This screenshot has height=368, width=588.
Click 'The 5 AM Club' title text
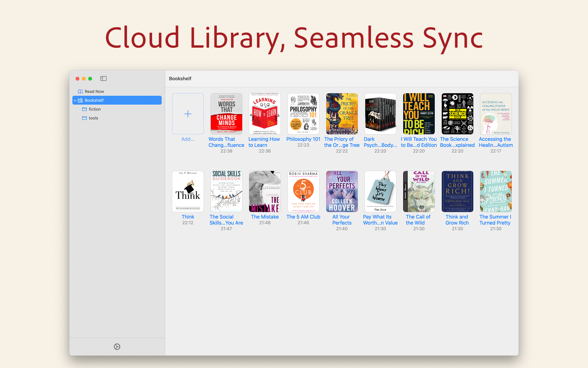click(x=303, y=217)
